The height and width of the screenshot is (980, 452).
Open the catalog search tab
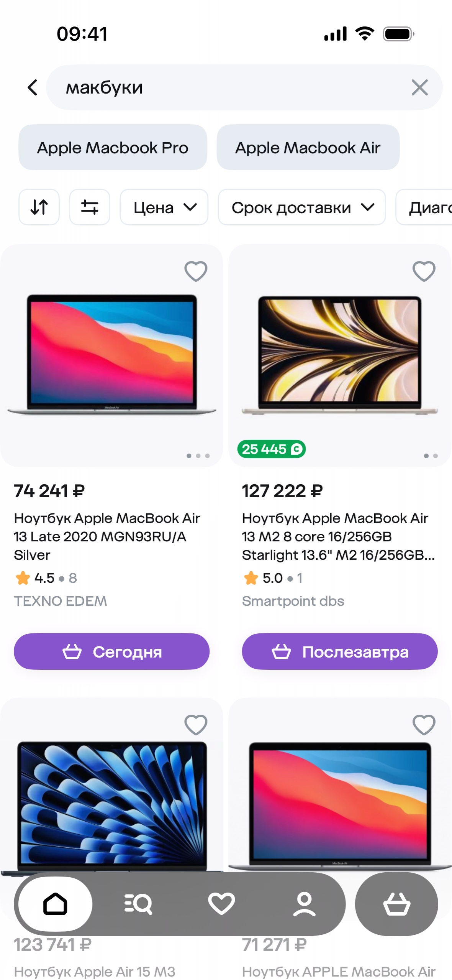pos(138,904)
